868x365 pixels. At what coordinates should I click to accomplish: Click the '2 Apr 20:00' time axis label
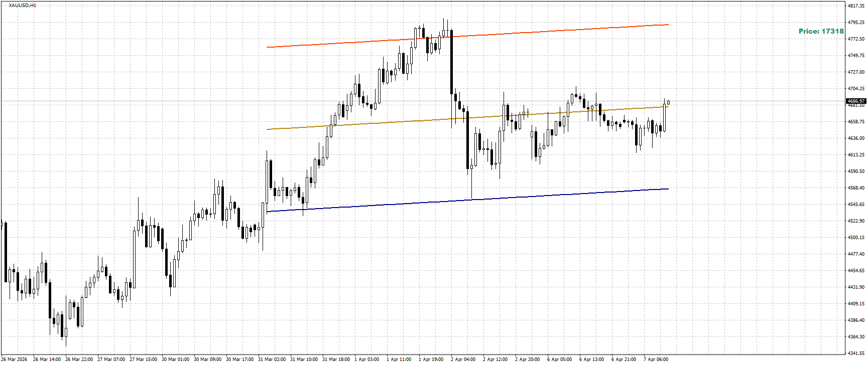click(528, 359)
